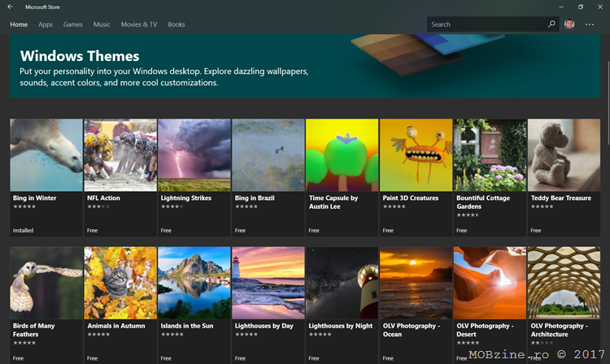Open the Animals in Autumn thumbnail

click(120, 283)
